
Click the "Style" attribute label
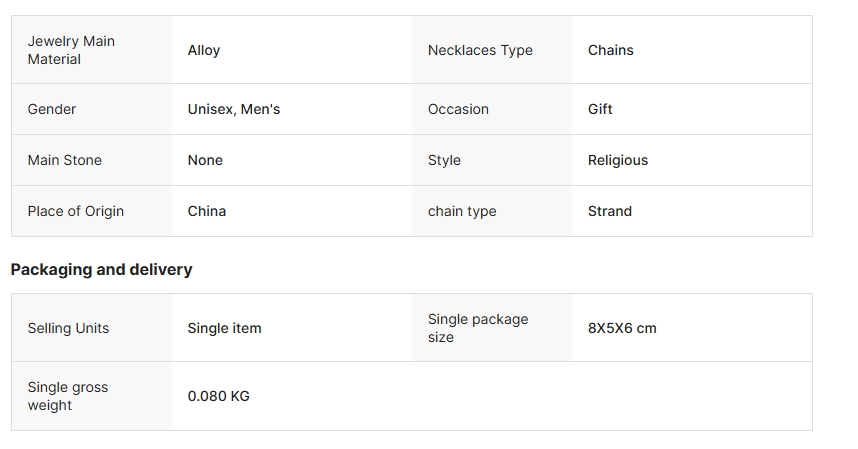click(444, 160)
